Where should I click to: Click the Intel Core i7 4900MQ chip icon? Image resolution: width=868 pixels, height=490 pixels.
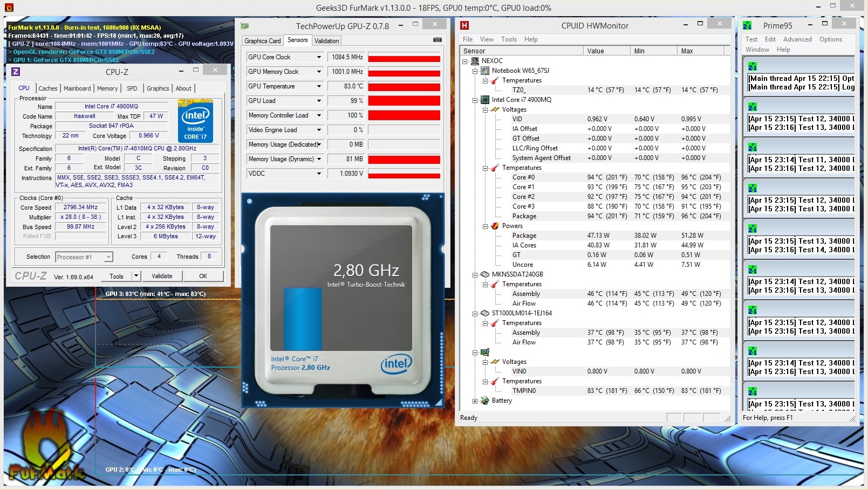point(485,100)
